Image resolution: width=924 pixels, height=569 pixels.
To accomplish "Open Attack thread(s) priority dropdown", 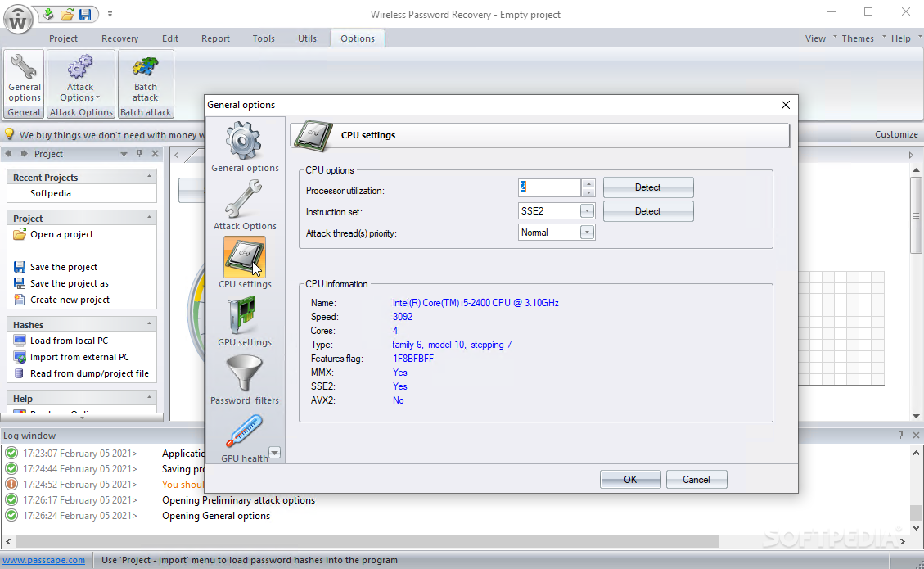I will point(587,233).
